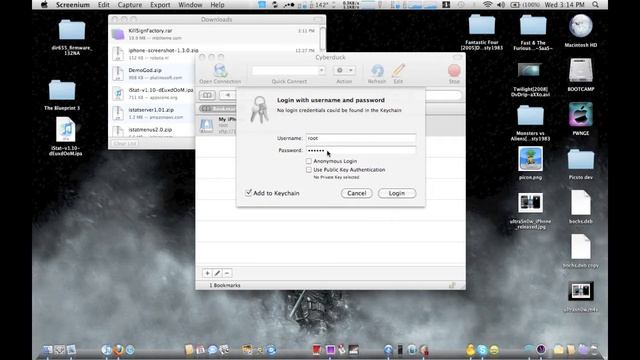
Task: Open the Action gear dropdown in Cyberduck
Action: point(344,70)
